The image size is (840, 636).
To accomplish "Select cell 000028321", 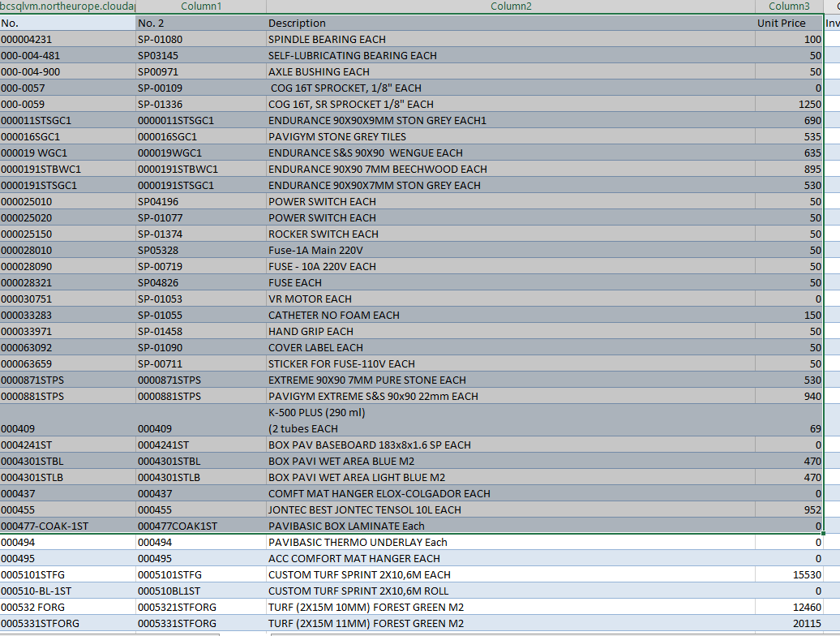I will (x=67, y=282).
